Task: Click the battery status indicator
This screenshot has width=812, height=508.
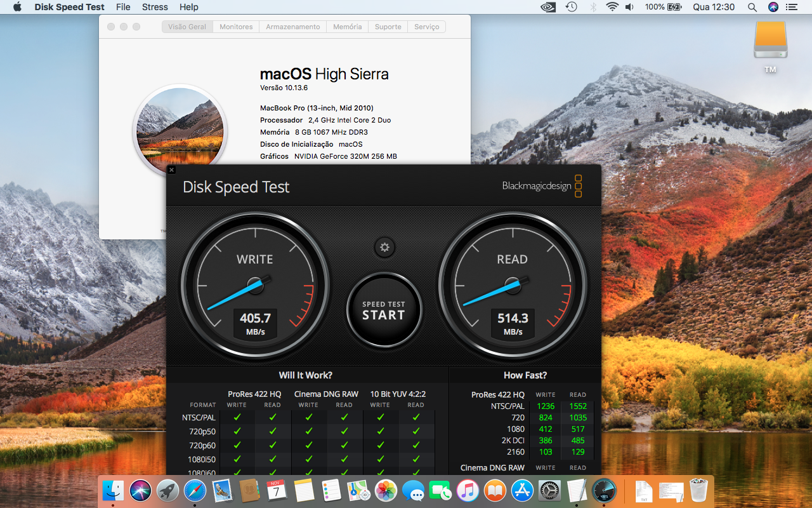Action: [x=663, y=7]
